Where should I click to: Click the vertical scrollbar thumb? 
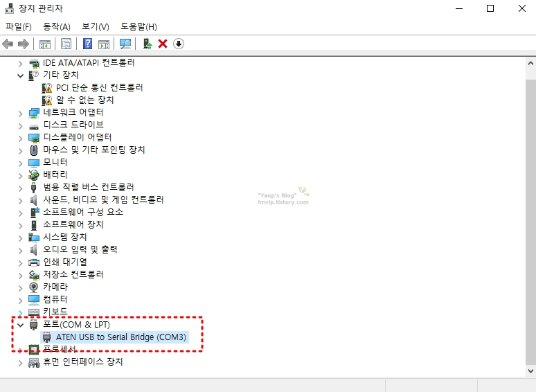pos(530,222)
